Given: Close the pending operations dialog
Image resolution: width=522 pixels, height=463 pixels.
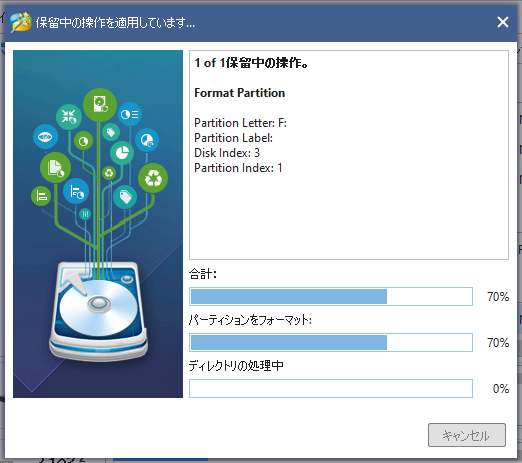Looking at the screenshot, I should click(503, 22).
